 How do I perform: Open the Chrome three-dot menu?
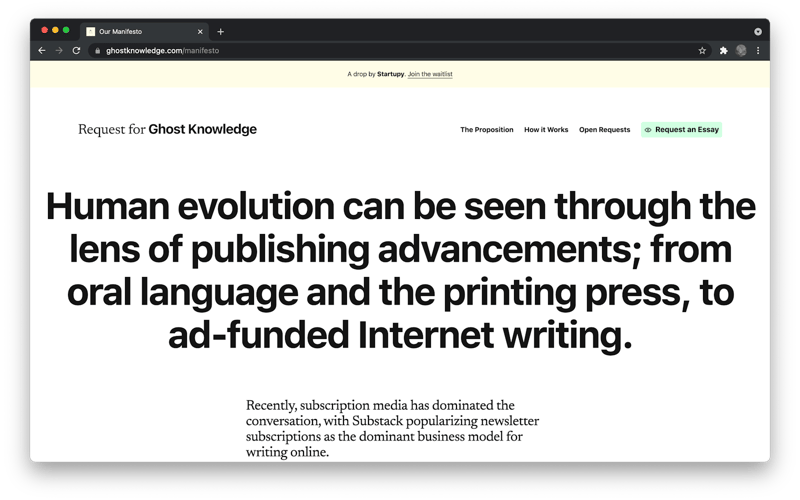pyautogui.click(x=758, y=51)
